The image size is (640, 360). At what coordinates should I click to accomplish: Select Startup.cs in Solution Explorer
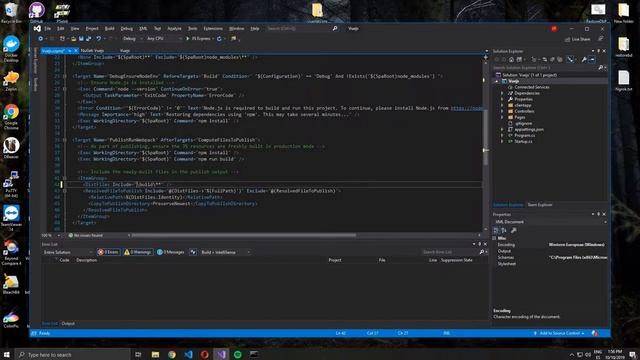tap(523, 141)
